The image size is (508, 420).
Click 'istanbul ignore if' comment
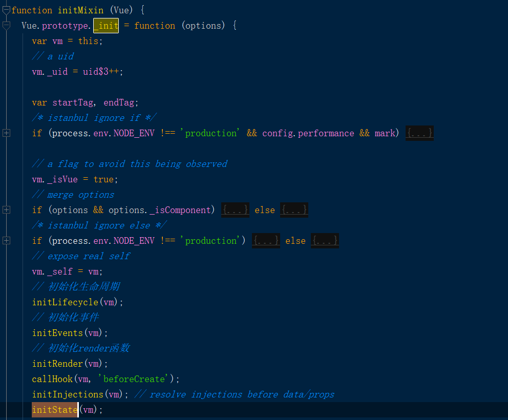click(94, 118)
